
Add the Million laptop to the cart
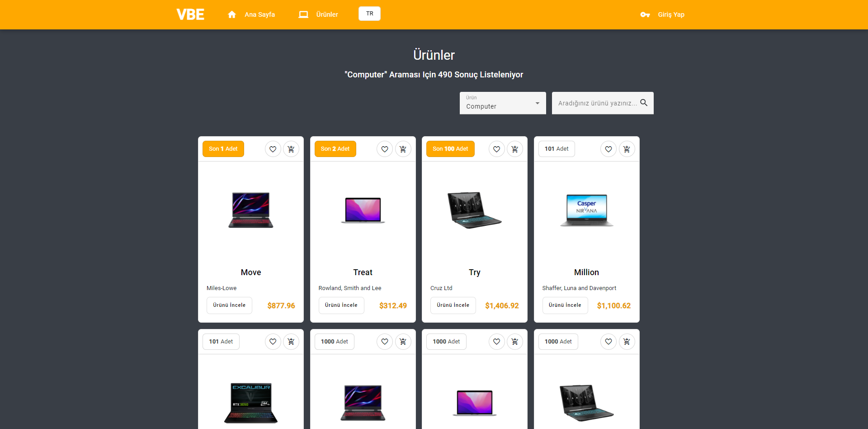(627, 149)
